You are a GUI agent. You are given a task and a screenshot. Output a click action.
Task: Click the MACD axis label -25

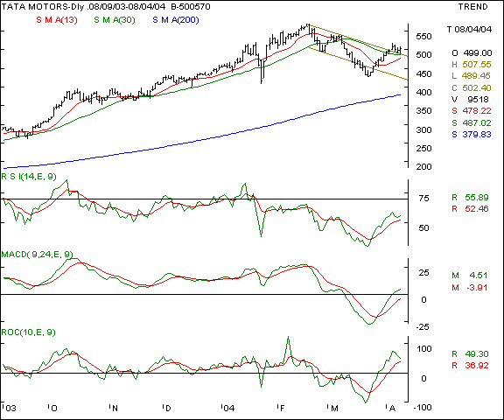423,326
